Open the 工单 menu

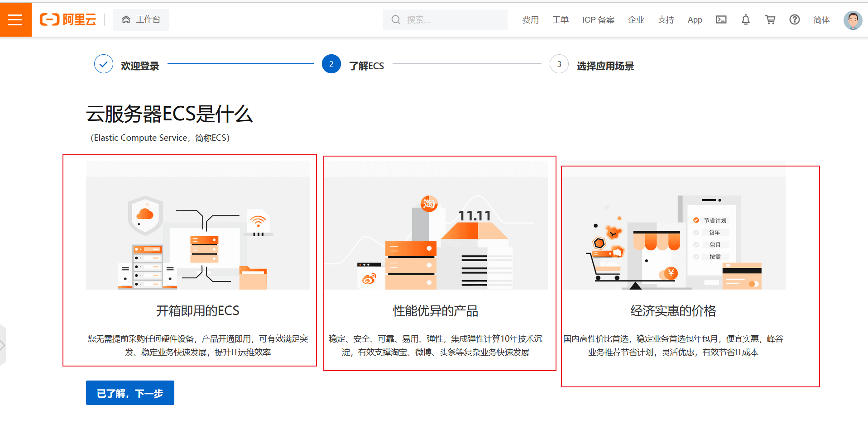pos(560,19)
